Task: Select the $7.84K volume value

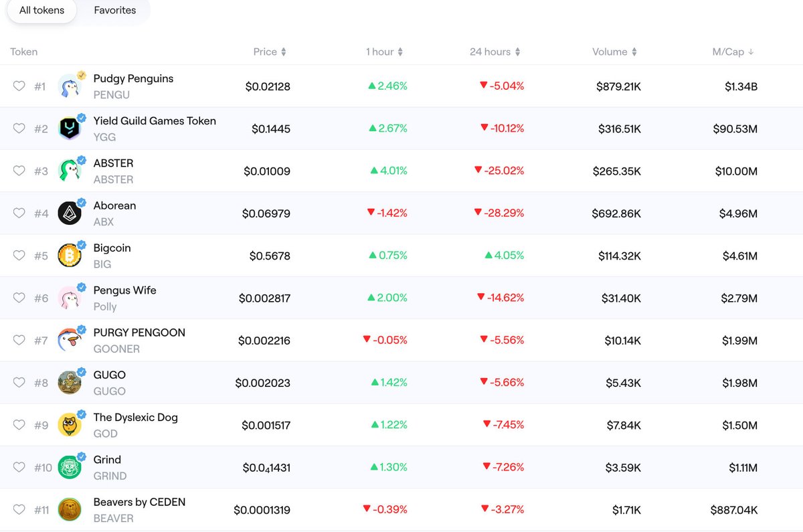Action: click(624, 425)
